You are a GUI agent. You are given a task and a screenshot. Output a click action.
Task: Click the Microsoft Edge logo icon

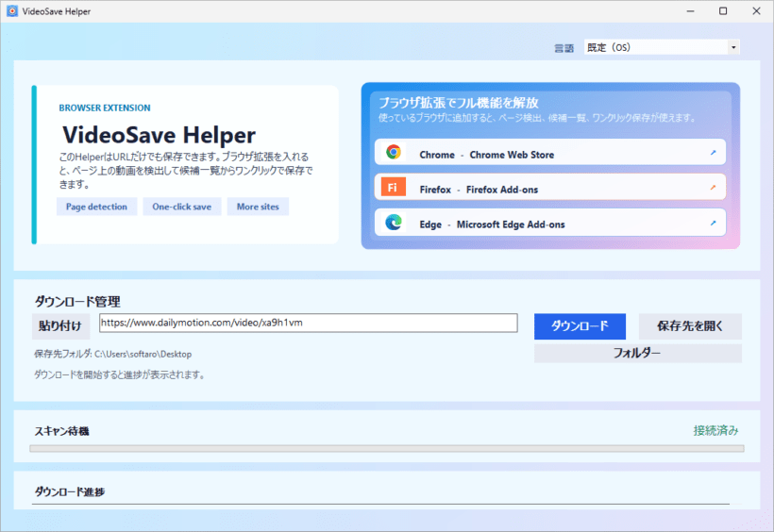point(394,222)
